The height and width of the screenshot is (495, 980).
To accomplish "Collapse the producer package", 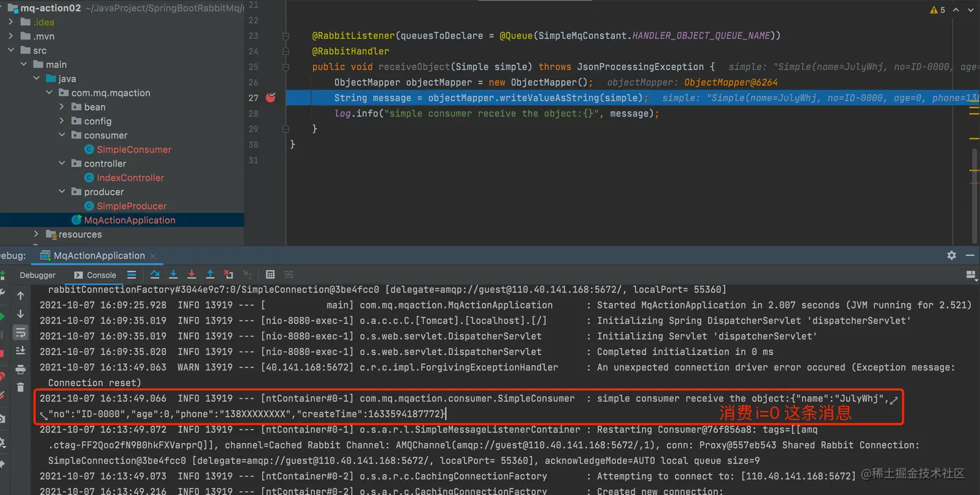I will coord(62,192).
